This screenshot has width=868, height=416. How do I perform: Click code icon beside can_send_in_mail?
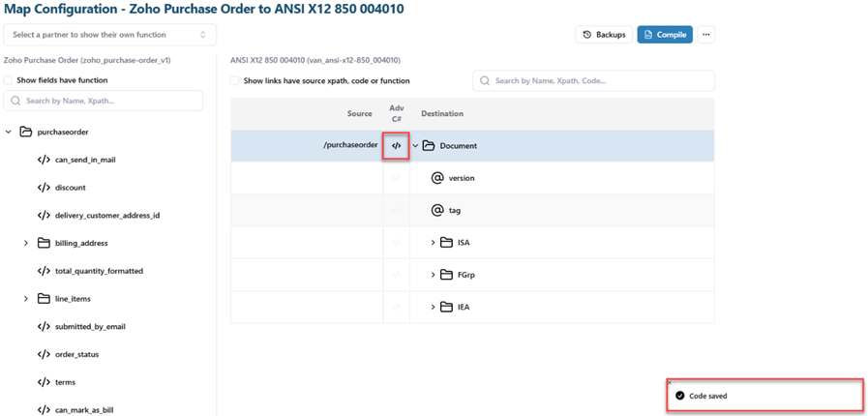[x=44, y=160]
